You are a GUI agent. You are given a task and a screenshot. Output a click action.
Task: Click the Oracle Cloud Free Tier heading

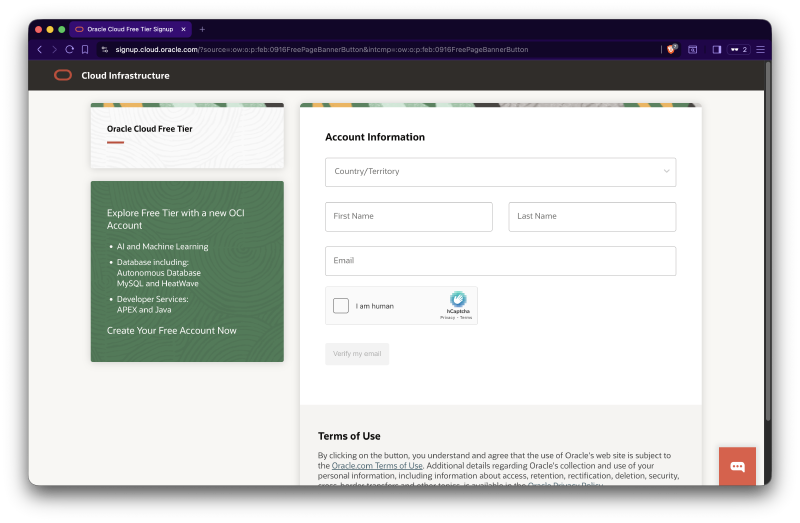pos(149,129)
